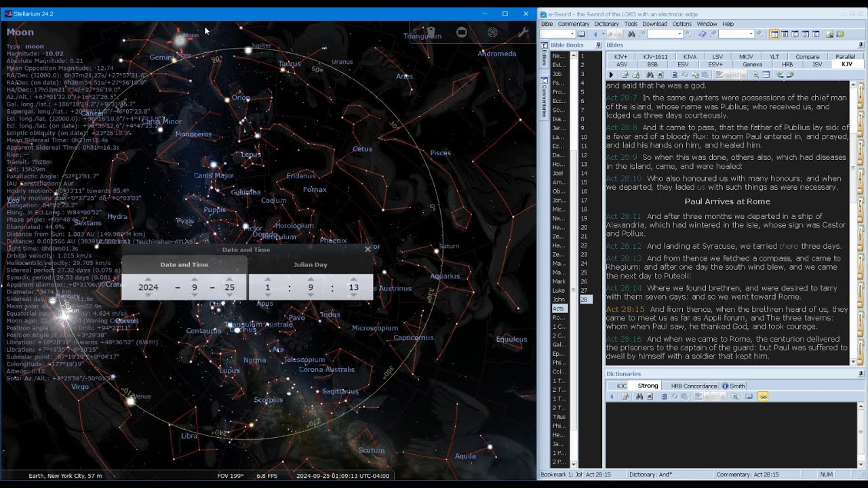The image size is (868, 488).
Task: Select Acts in Bible Books list
Action: (x=559, y=308)
